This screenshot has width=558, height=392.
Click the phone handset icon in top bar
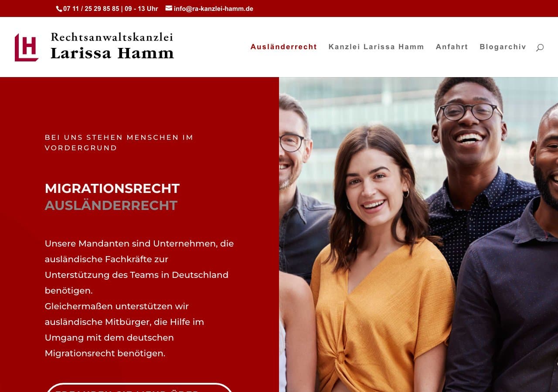click(59, 9)
